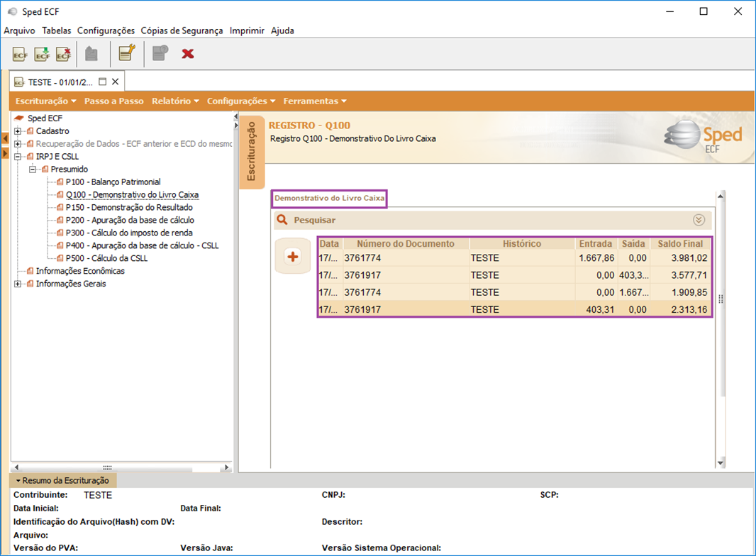Click the Presumido tree label
Viewport: 756px width, 556px height.
point(70,169)
